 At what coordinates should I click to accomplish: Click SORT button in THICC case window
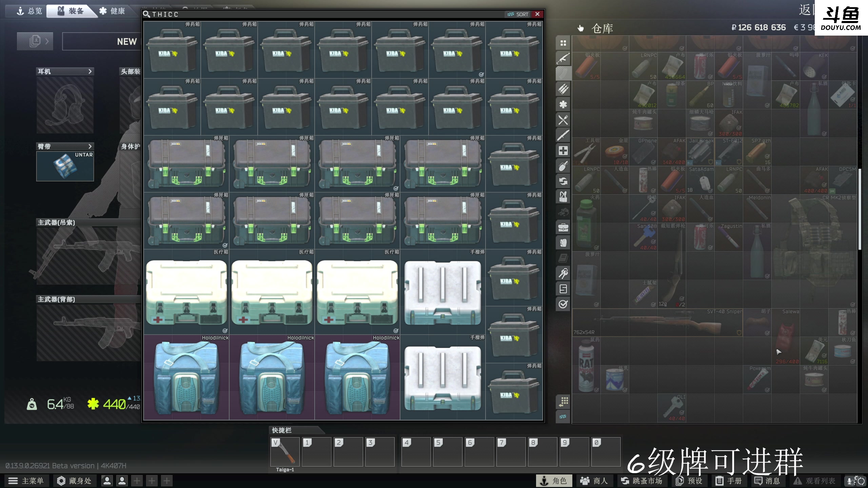[518, 14]
